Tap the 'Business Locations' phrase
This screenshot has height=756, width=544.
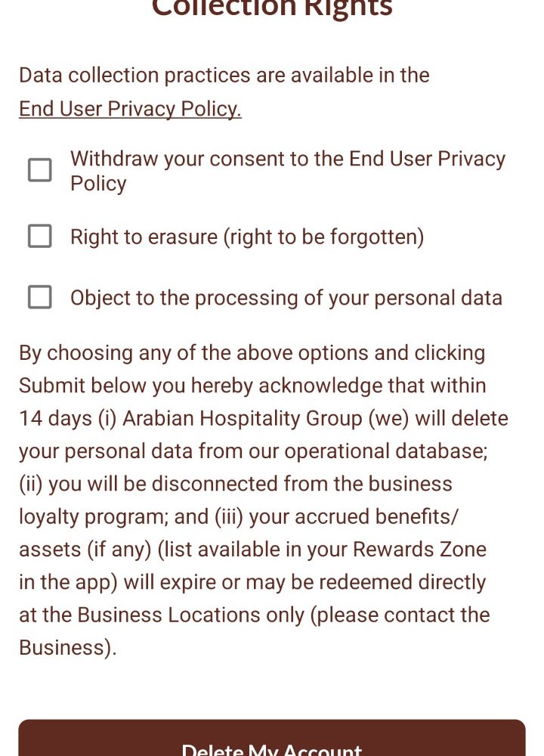[192, 615]
